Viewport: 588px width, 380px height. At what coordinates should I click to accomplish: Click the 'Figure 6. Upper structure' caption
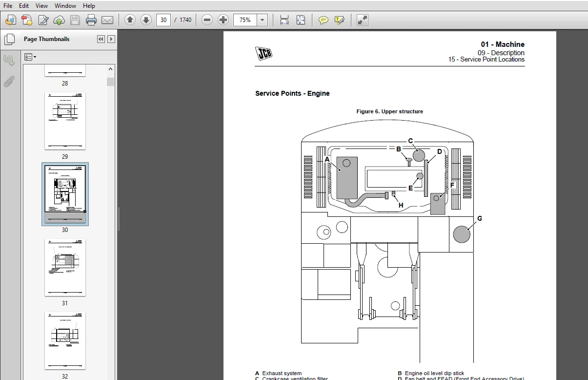point(389,111)
